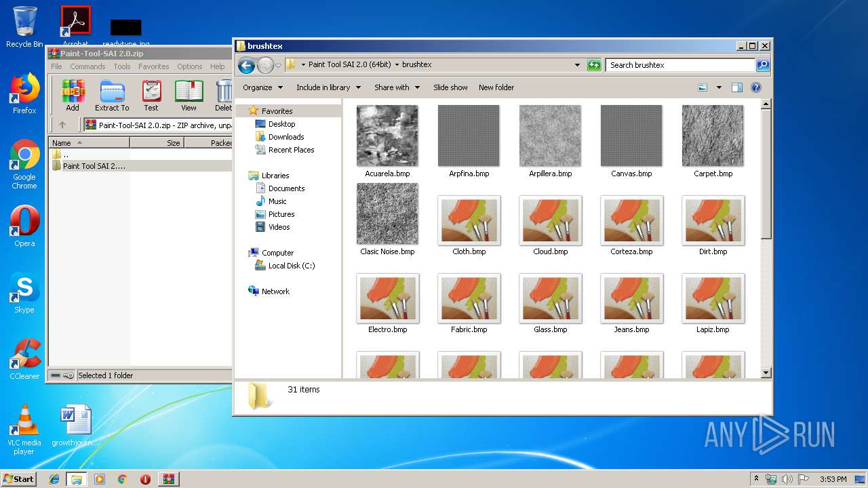
Task: Open the Google Chrome desktop shortcut
Action: coord(24,165)
